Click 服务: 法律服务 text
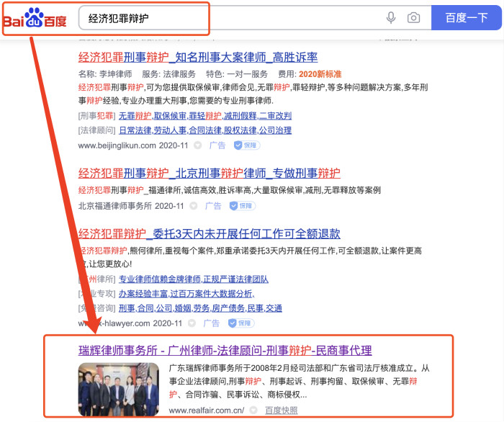504x422 pixels. (168, 74)
